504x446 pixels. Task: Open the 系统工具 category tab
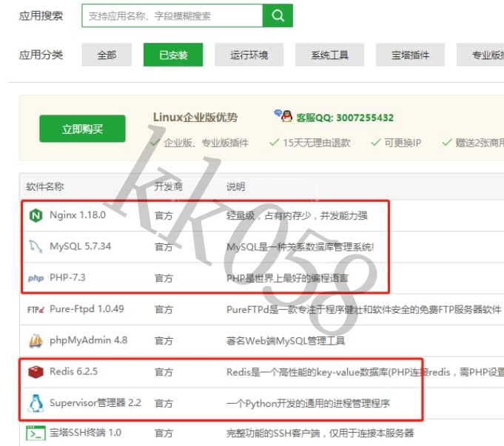330,55
